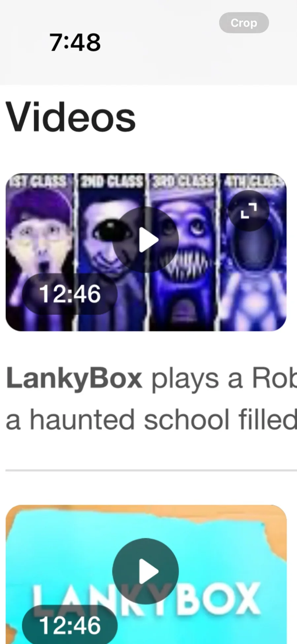This screenshot has height=644, width=297.
Task: Click the "a haunted school filled" description line
Action: click(151, 419)
